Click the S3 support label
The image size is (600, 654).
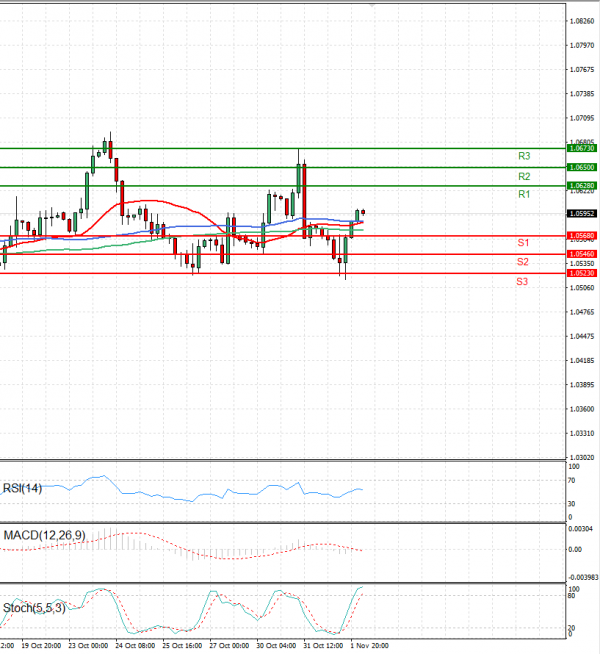(522, 282)
